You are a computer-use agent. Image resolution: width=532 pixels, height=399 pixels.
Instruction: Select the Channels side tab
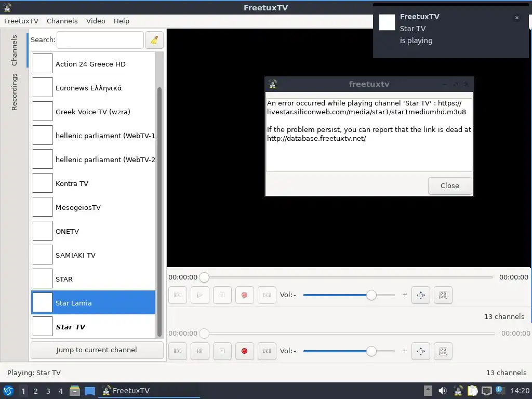click(x=14, y=50)
